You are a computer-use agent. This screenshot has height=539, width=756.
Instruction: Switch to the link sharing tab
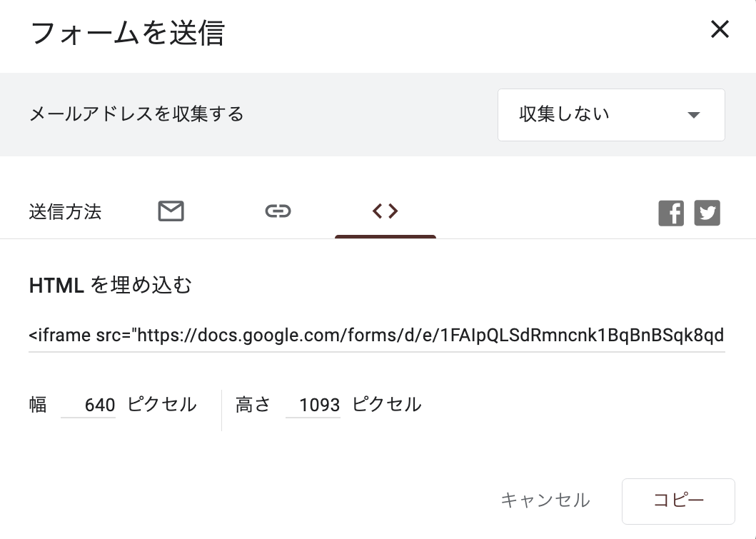point(278,211)
